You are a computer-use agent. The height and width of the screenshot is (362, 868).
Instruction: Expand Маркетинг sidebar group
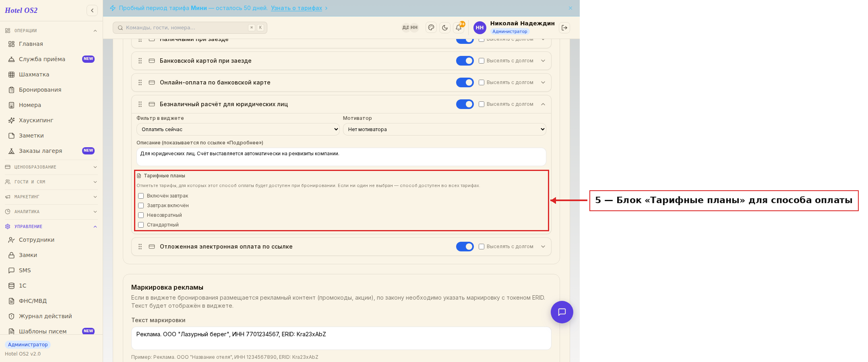click(51, 197)
